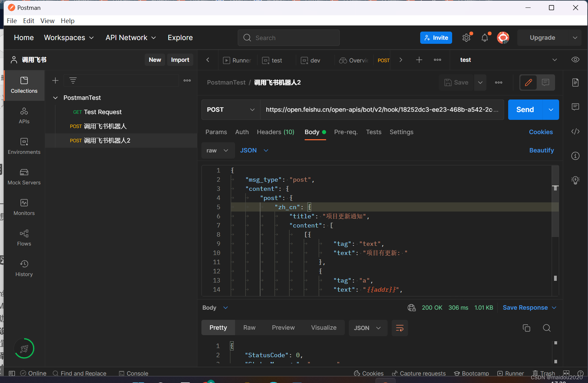The width and height of the screenshot is (588, 383).
Task: Open the Flows sidebar section
Action: click(x=24, y=238)
